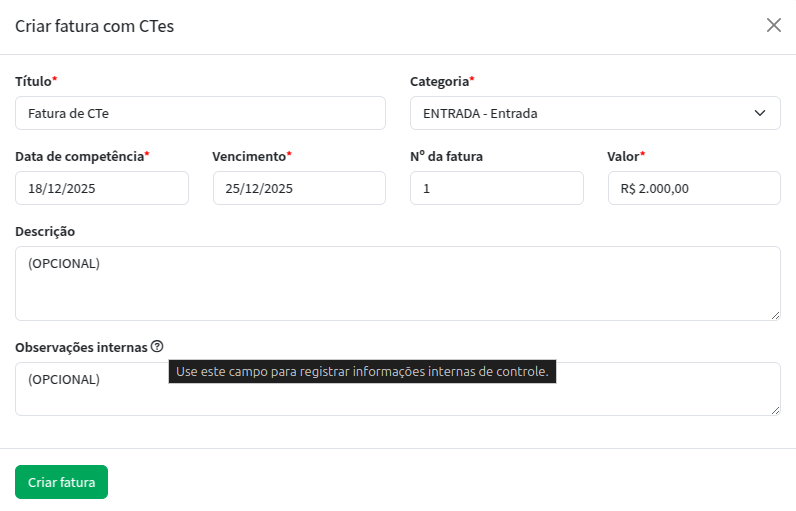Screen dimensions: 796x511
Task: Click the Descrição label above the textarea
Action: pos(45,231)
